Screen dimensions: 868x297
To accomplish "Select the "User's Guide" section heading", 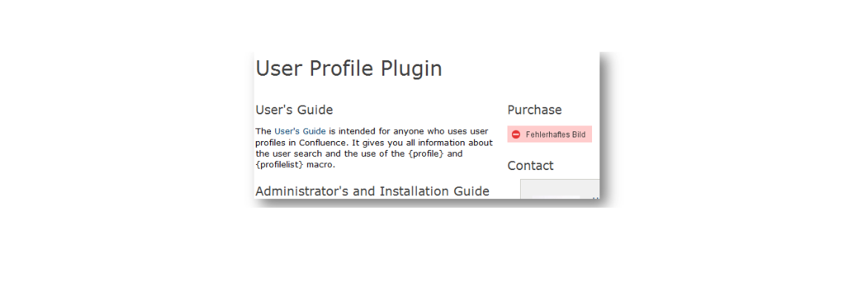I will click(294, 111).
